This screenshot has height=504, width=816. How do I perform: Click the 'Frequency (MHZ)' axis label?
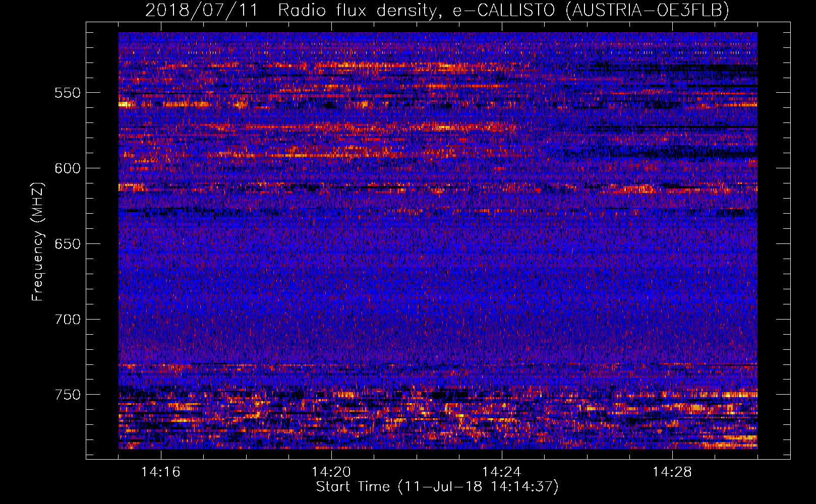(x=38, y=242)
